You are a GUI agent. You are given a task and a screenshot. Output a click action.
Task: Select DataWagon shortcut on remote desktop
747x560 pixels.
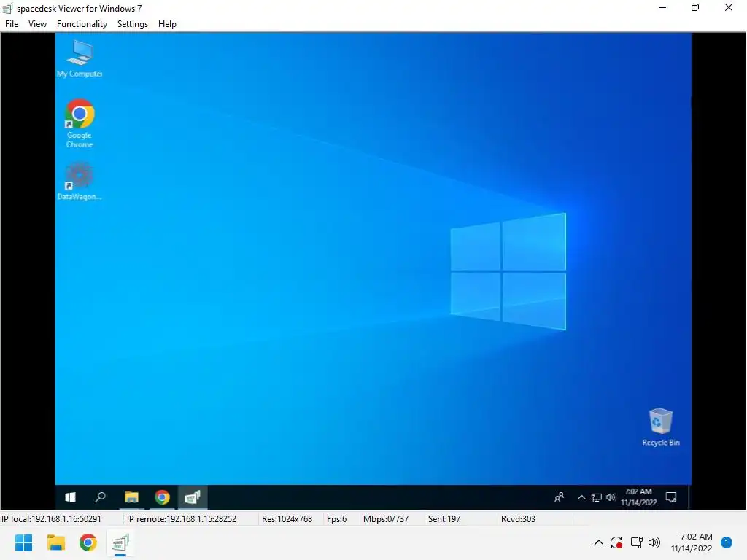pyautogui.click(x=80, y=181)
